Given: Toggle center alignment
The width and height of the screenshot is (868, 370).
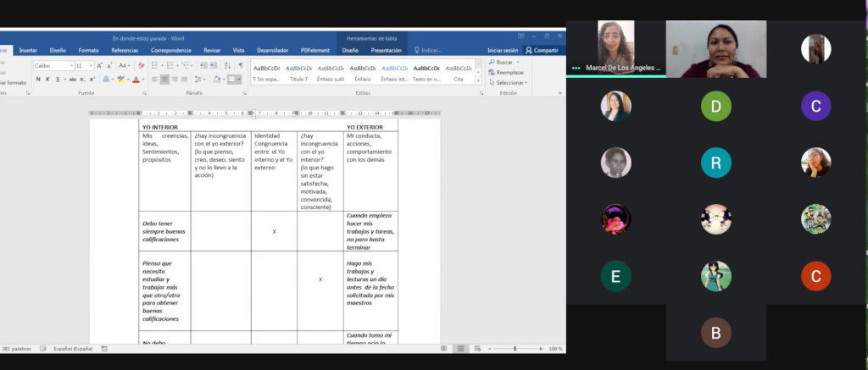Looking at the screenshot, I should (x=165, y=79).
